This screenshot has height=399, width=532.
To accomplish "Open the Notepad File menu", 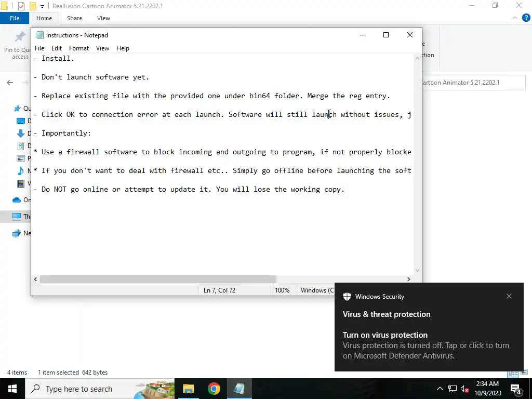I will coord(39,48).
